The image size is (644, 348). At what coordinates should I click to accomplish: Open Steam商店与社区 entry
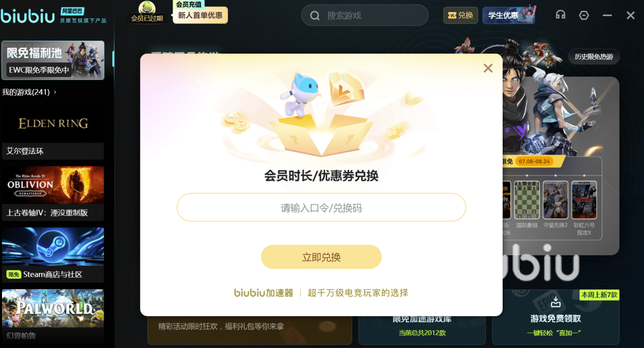coord(53,255)
